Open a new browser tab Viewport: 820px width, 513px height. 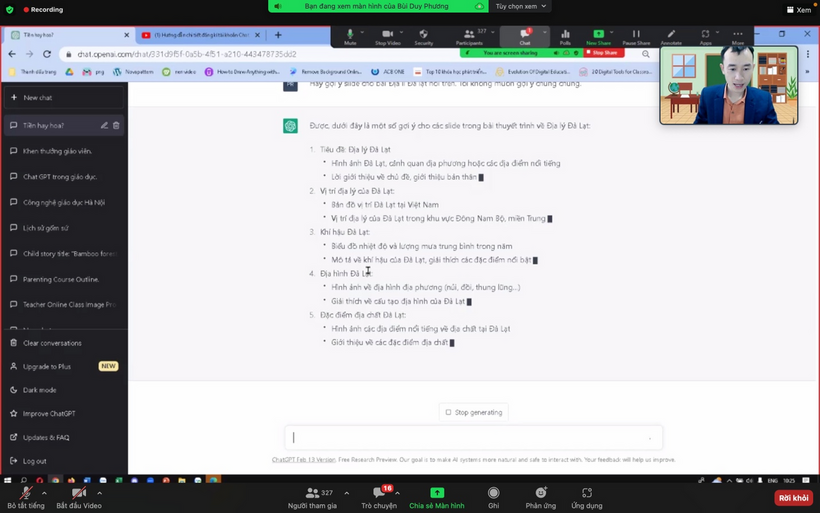278,35
